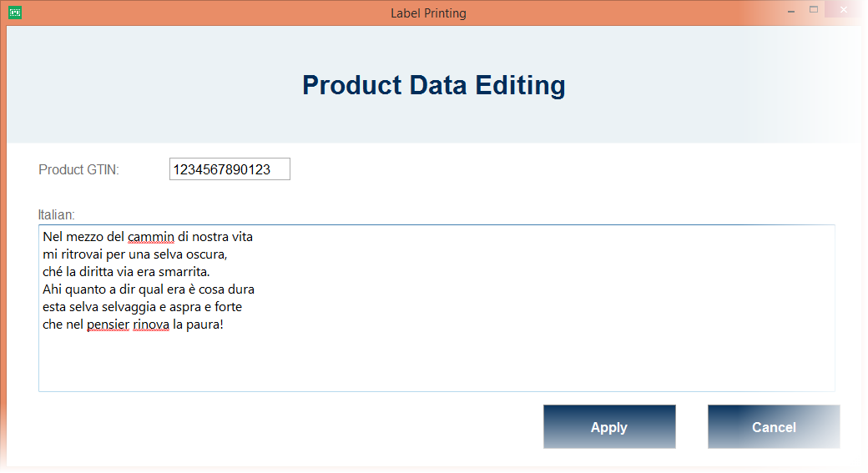The width and height of the screenshot is (868, 473).
Task: Close the Label Printing window
Action: click(844, 10)
